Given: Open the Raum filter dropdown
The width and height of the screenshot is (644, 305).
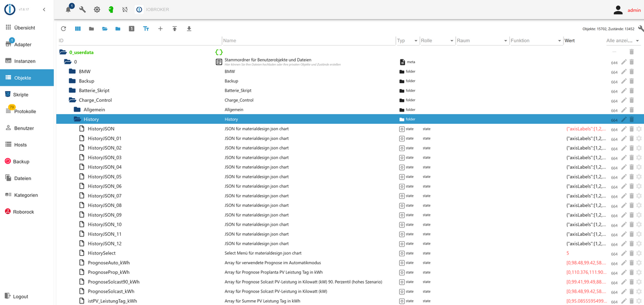Looking at the screenshot, I should pyautogui.click(x=506, y=41).
